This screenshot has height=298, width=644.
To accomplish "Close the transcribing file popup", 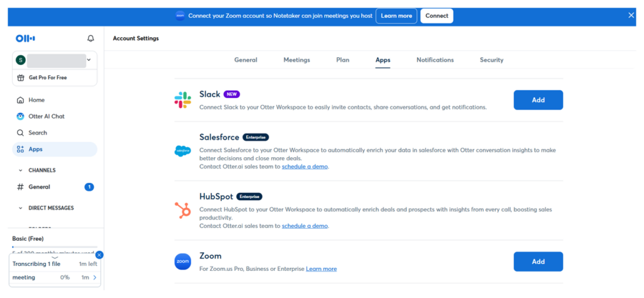I will point(99,255).
